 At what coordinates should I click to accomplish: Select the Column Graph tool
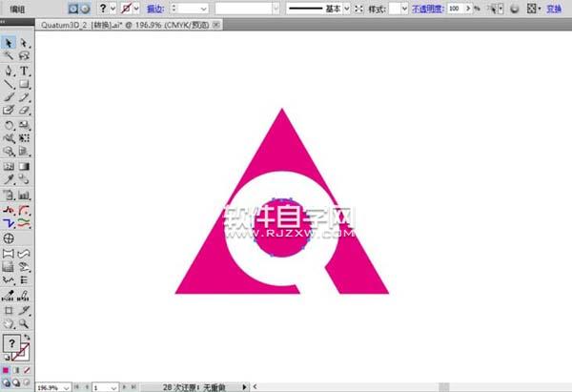click(24, 196)
